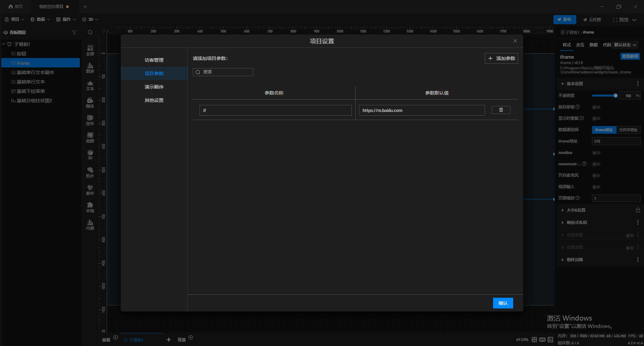Select the 拓扑 topology widget category
Viewport: 644px width, 346px height.
point(90,172)
